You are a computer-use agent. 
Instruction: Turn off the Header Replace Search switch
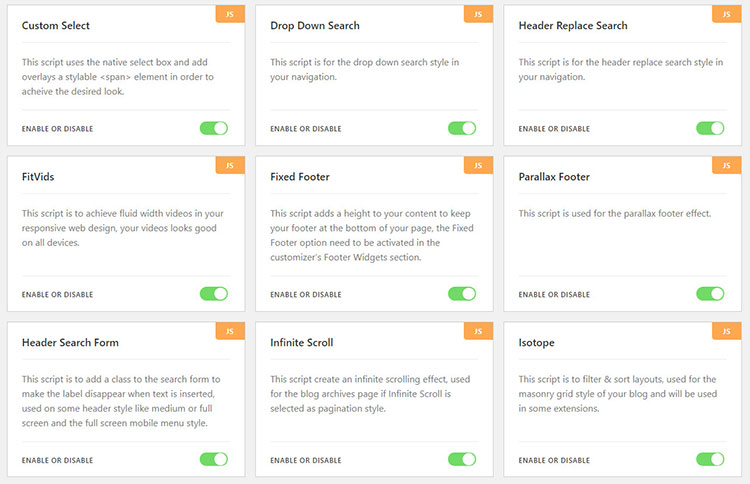710,128
